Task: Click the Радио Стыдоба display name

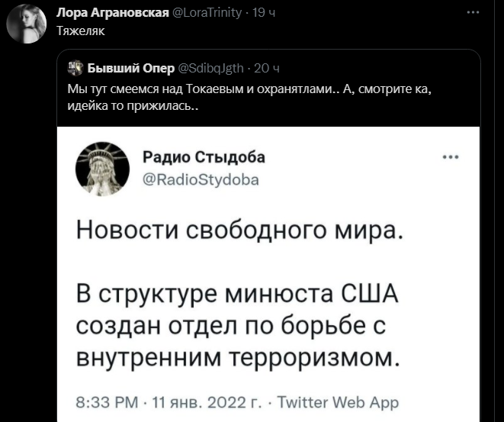Action: point(204,157)
